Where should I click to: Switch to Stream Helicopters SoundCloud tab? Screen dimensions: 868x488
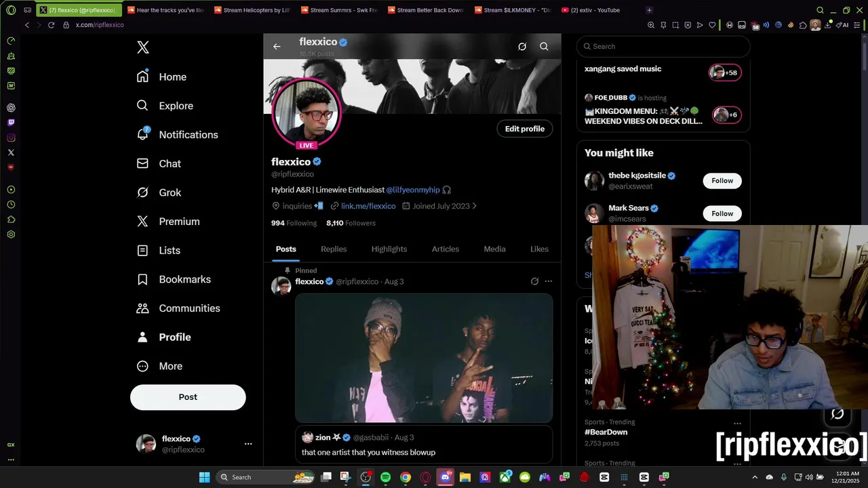(x=252, y=10)
